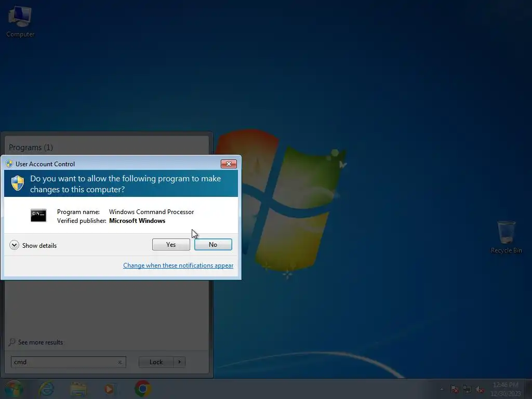
Task: Open Action Center flag tray icon
Action: [x=454, y=389]
